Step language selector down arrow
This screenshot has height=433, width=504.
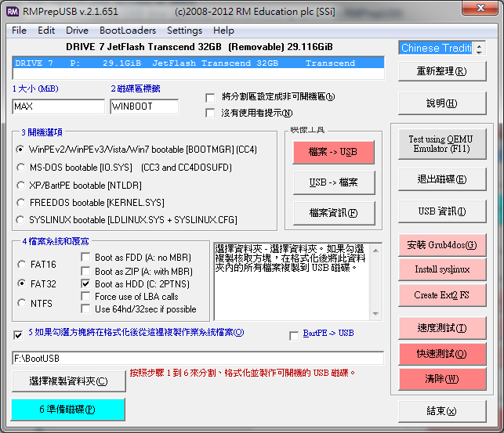click(x=479, y=52)
